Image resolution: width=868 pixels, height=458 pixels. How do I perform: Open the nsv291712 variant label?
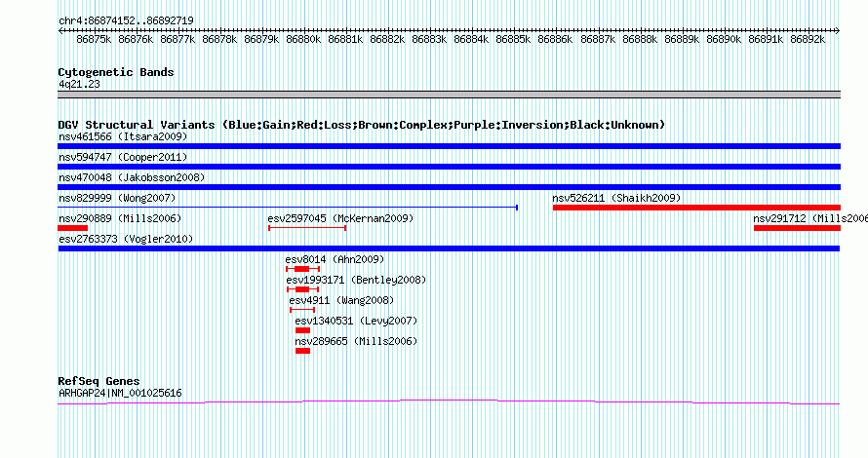810,218
